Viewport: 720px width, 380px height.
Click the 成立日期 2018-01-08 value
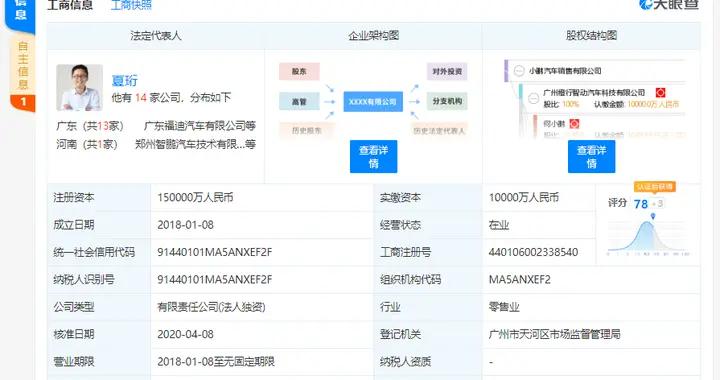tap(185, 225)
